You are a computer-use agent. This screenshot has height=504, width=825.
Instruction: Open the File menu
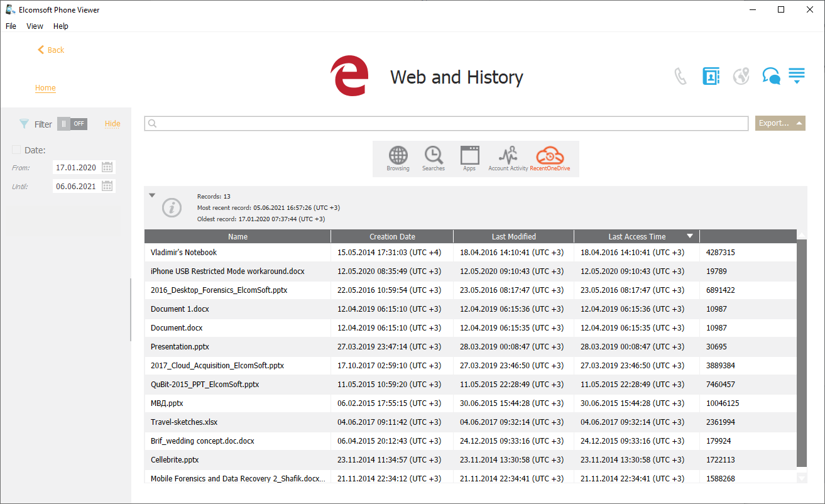11,26
